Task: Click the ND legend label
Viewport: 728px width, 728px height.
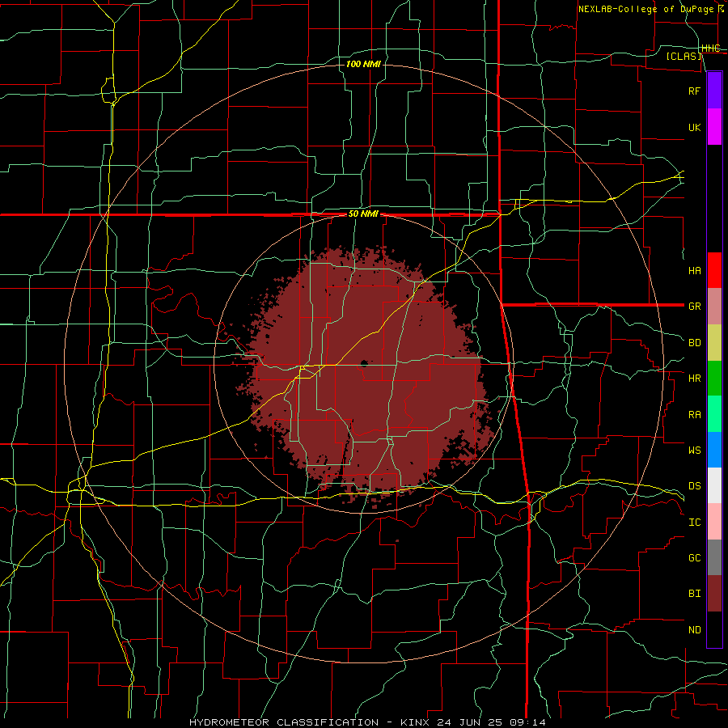Action: coord(694,629)
